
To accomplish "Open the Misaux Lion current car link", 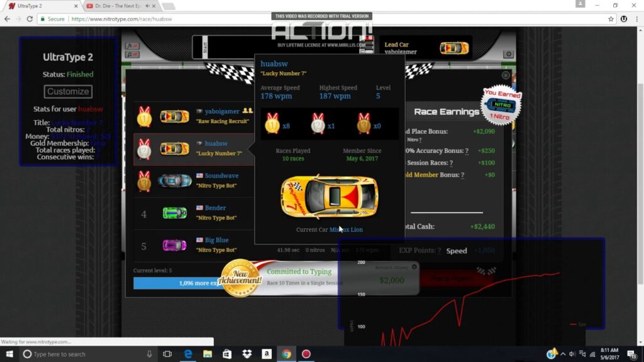I will [346, 229].
